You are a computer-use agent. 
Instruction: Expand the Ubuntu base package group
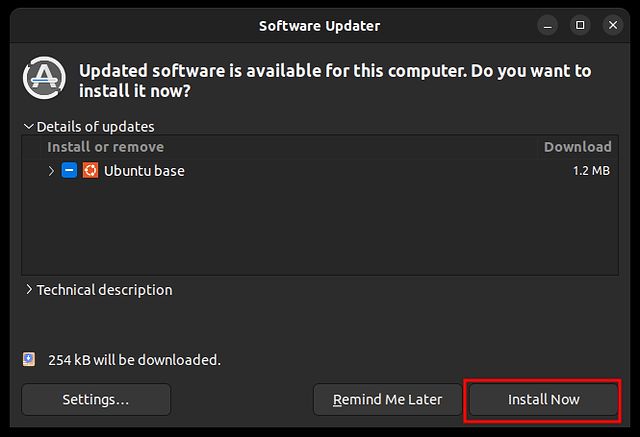tap(51, 171)
